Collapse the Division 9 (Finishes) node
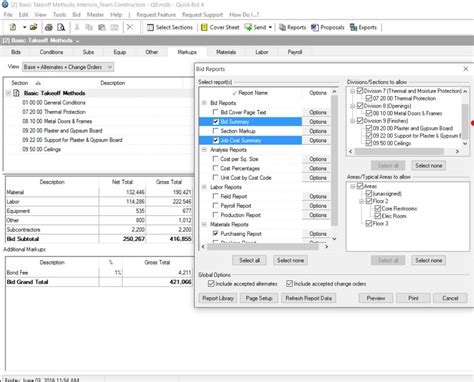The width and height of the screenshot is (474, 382). [352, 121]
